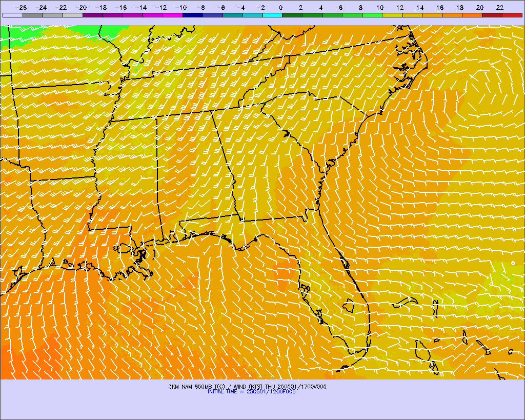This screenshot has height=420, width=525.
Task: Click the dark green swatch between 0 and 2
Action: 292,15
